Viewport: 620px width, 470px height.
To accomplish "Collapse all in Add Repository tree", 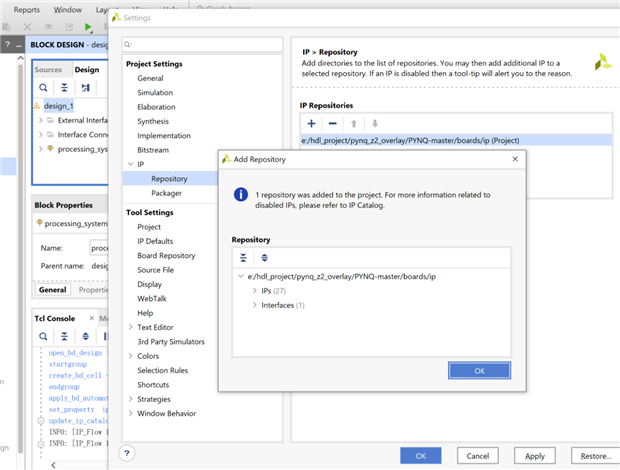I will point(243,258).
